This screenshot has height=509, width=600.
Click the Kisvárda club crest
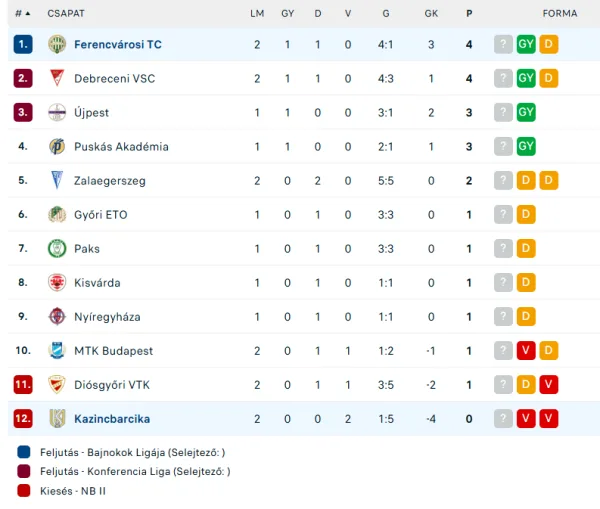click(57, 282)
